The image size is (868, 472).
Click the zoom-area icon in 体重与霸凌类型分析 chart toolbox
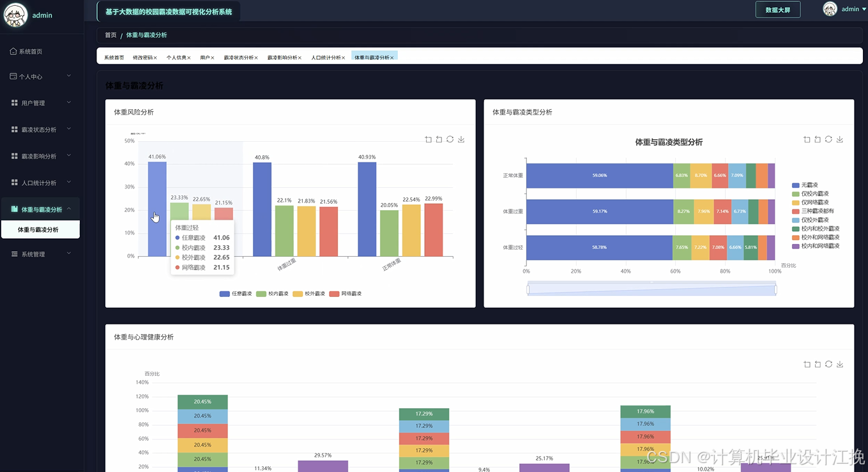(807, 139)
